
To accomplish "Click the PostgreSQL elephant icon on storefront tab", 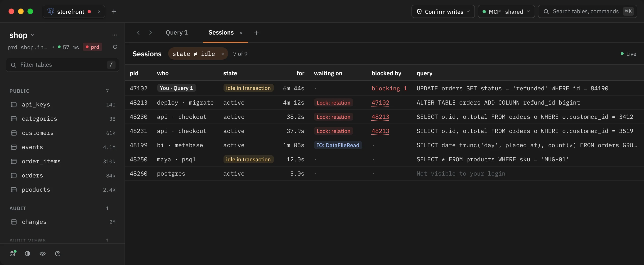I will coord(51,12).
